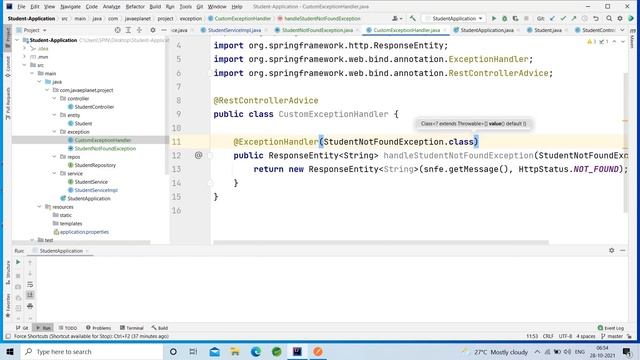The image size is (640, 360).
Task: Collapse the exception package
Action: (54, 132)
